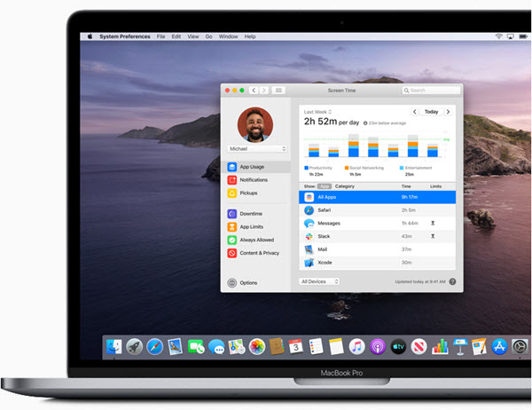Select the Safari row in app list

click(x=377, y=210)
